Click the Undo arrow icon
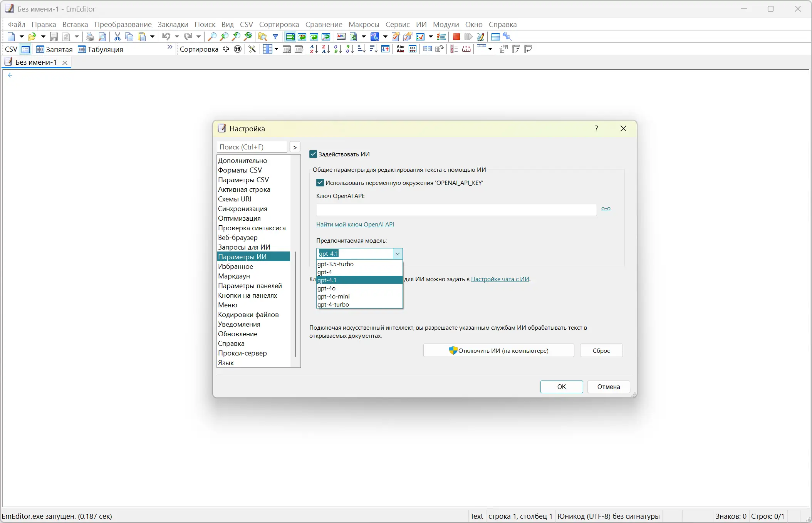This screenshot has height=523, width=812. pyautogui.click(x=166, y=37)
